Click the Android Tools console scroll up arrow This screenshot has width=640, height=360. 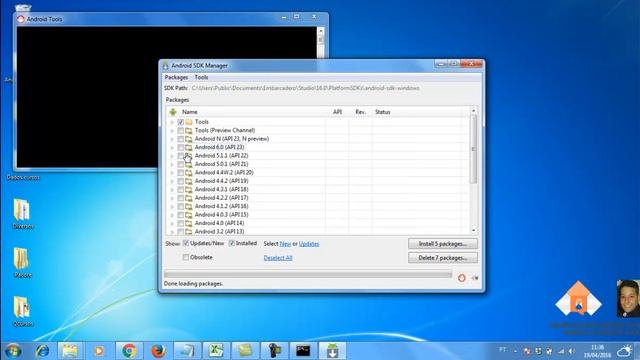[320, 31]
